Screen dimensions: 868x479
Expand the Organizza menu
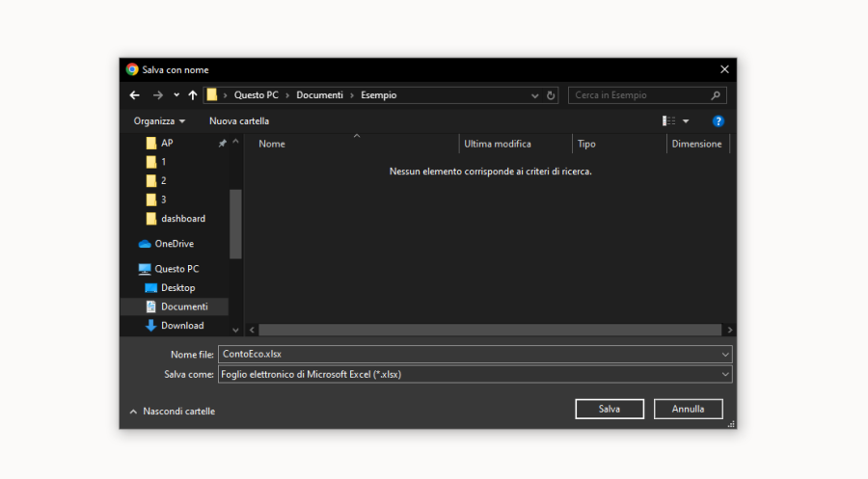tap(159, 121)
